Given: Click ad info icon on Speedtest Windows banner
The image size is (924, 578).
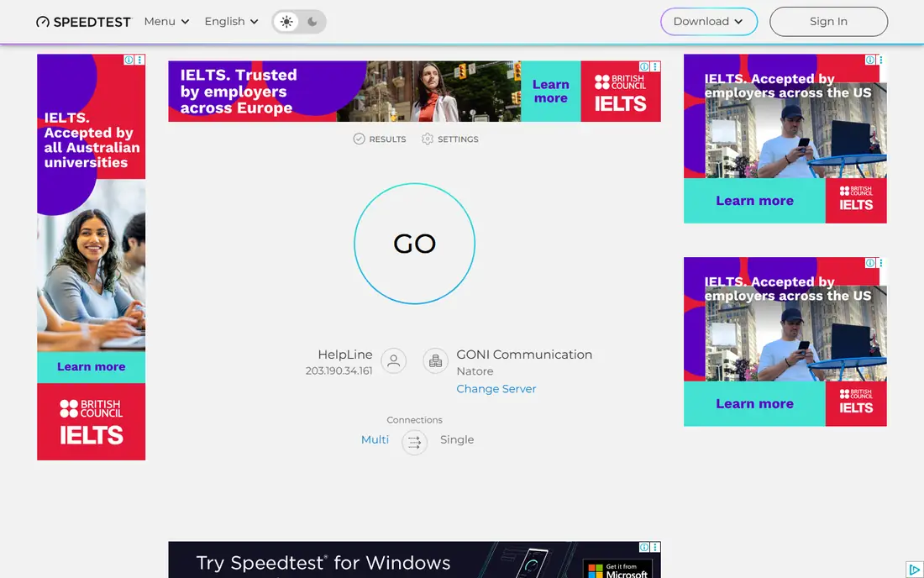Looking at the screenshot, I should tap(644, 548).
